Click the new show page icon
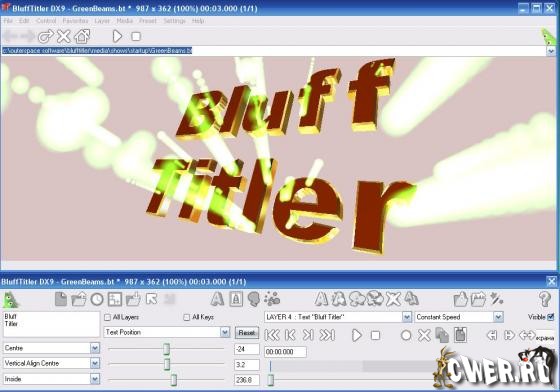Screen dimensions: 560x392 pyautogui.click(x=61, y=299)
